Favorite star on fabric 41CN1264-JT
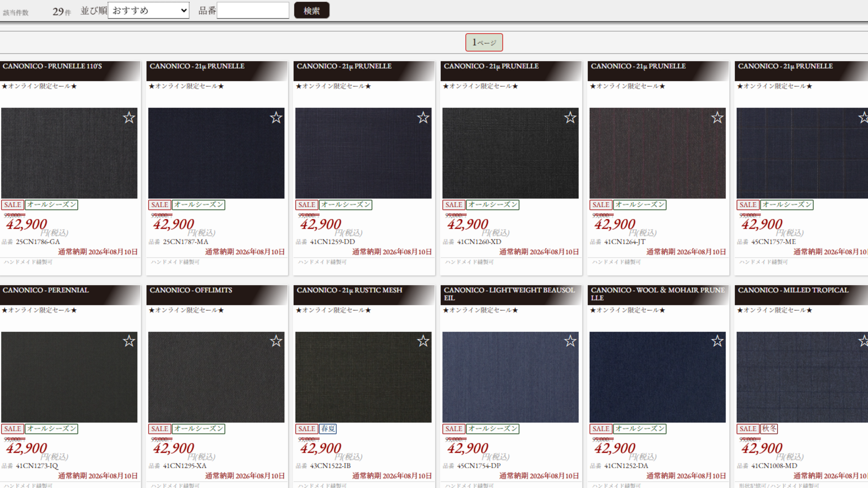 (717, 118)
